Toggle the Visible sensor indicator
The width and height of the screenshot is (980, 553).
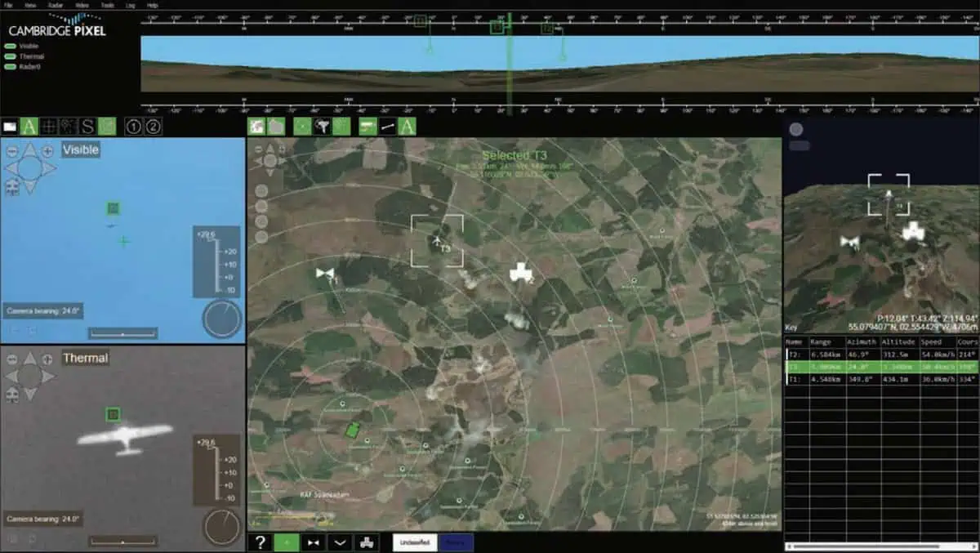[11, 47]
